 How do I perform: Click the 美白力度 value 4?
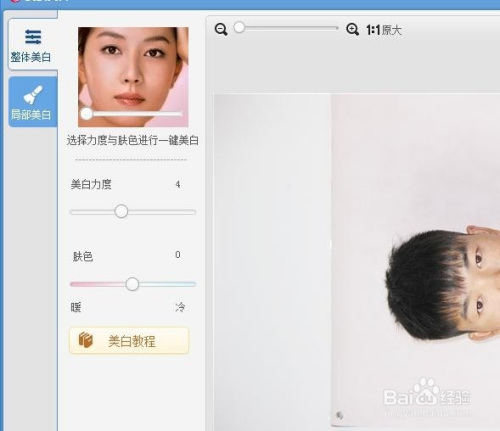[178, 184]
